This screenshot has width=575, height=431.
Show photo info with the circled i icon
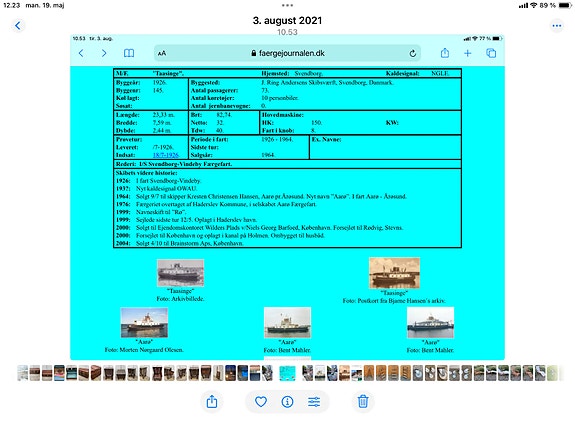[x=287, y=402]
